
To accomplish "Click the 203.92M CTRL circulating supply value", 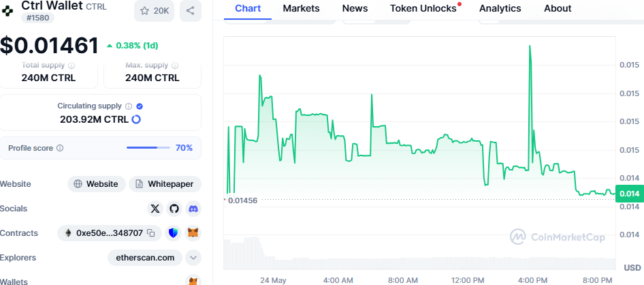I will click(x=94, y=119).
